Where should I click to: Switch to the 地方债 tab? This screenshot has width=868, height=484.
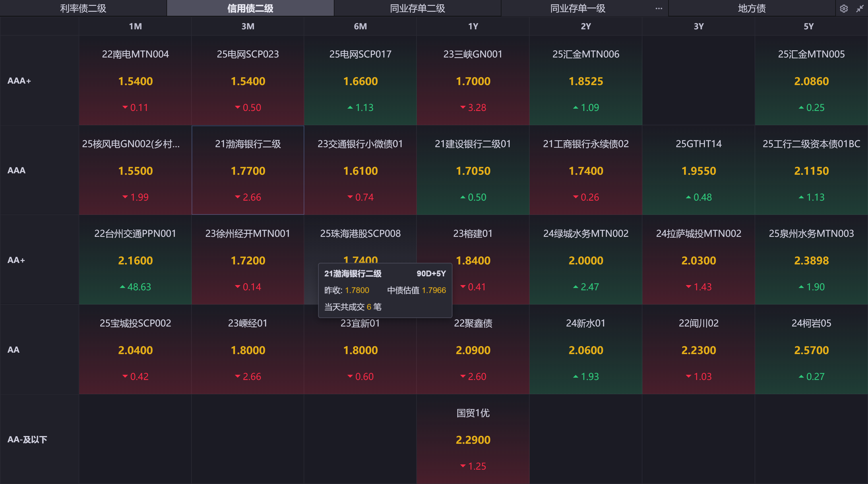751,8
